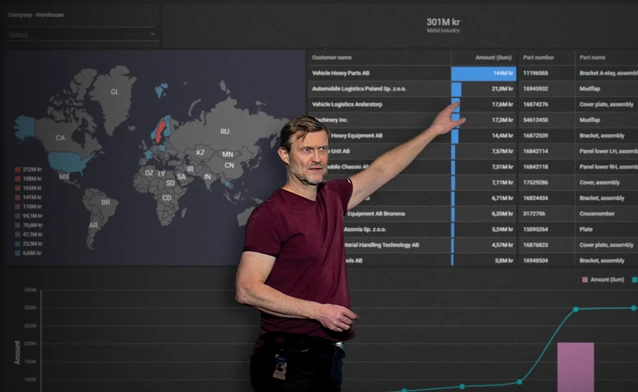The height and width of the screenshot is (392, 638).
Task: Click the 6,68K kr legend color swatch
Action: tap(17, 253)
